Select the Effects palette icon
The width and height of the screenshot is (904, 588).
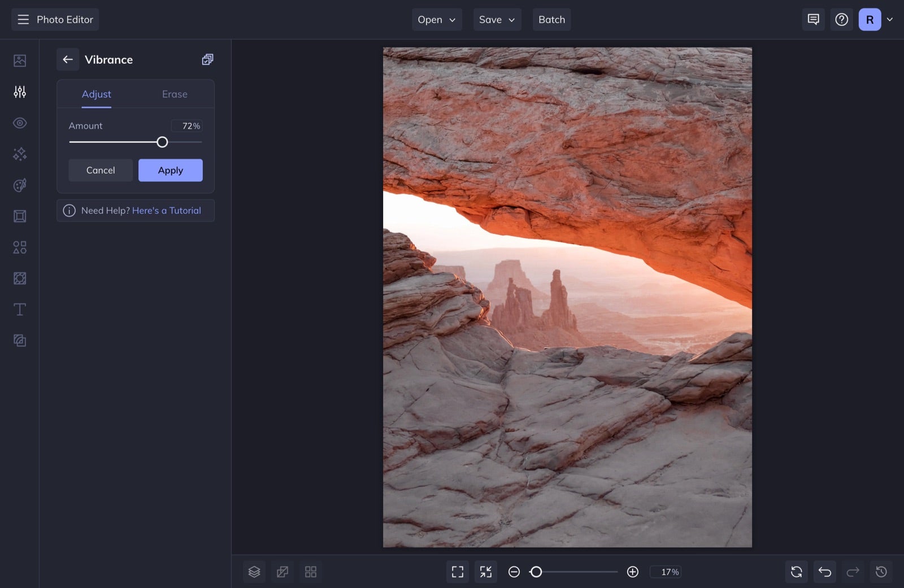pyautogui.click(x=20, y=185)
